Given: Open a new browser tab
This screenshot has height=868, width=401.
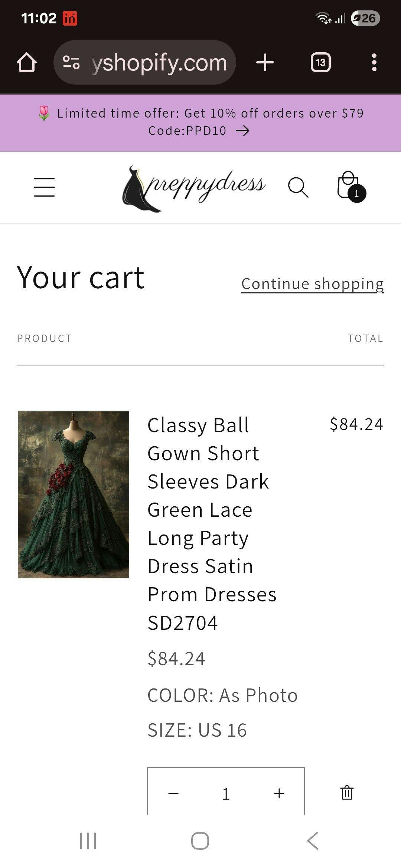Looking at the screenshot, I should [265, 62].
